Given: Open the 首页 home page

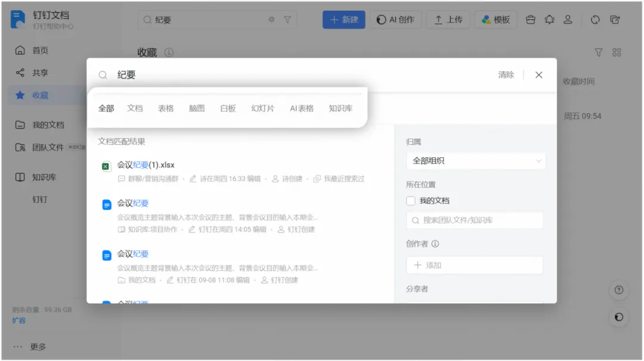Looking at the screenshot, I should tap(41, 51).
